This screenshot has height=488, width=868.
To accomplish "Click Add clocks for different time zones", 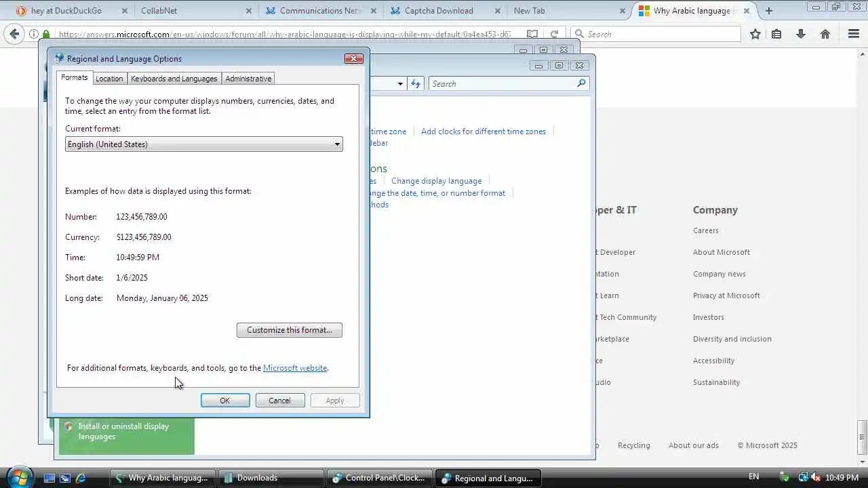I will pyautogui.click(x=484, y=131).
